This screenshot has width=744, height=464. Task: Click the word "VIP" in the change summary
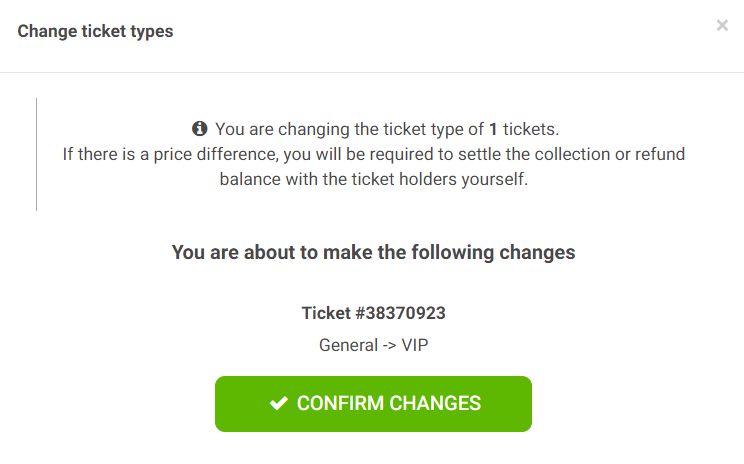[415, 345]
